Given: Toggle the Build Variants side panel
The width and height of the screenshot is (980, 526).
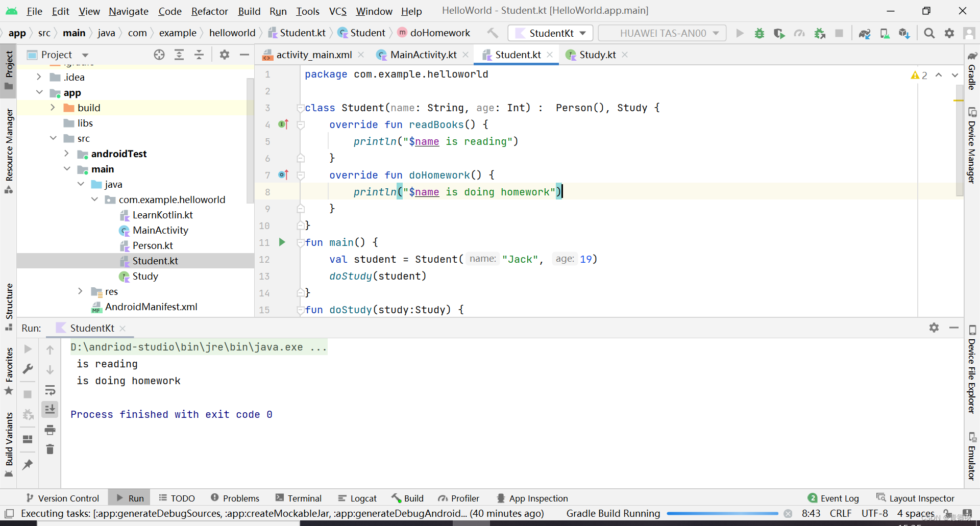Looking at the screenshot, I should click(9, 444).
